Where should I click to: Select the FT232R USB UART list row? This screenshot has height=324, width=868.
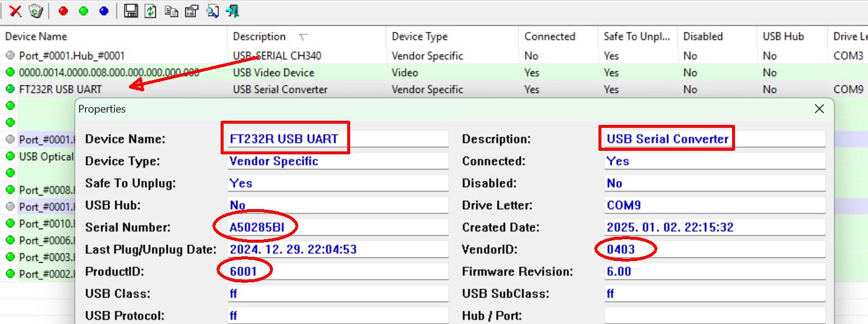click(434, 90)
